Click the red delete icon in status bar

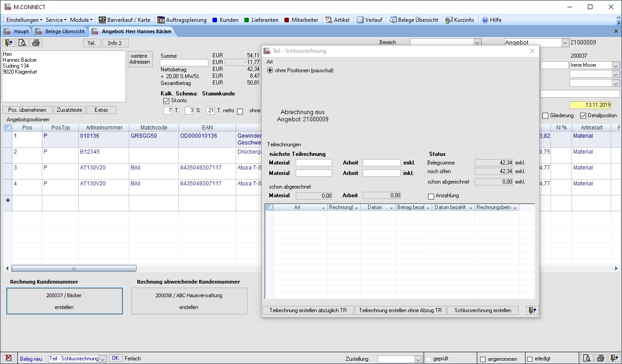pos(8,358)
